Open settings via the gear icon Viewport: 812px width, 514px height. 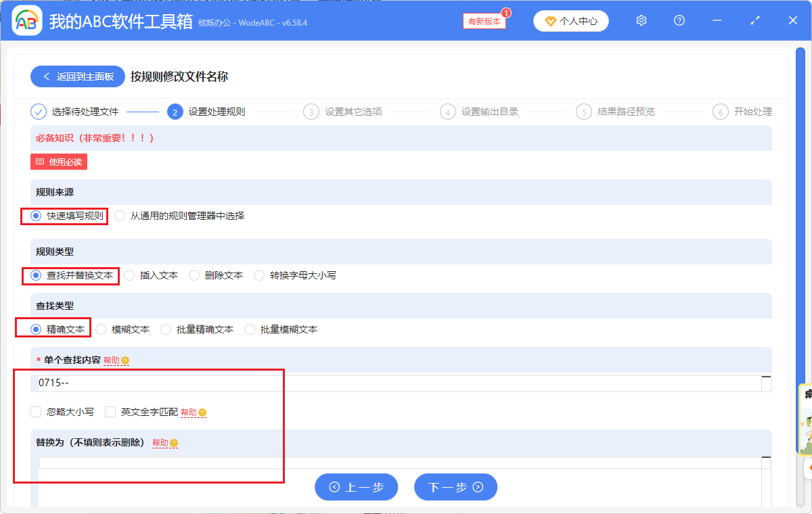tap(641, 20)
